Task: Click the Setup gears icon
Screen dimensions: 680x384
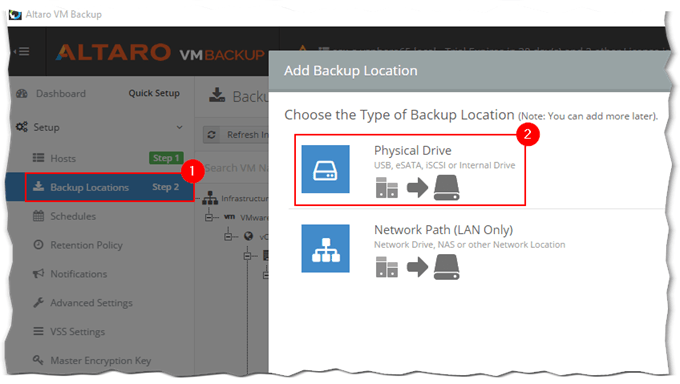Action: 22,127
